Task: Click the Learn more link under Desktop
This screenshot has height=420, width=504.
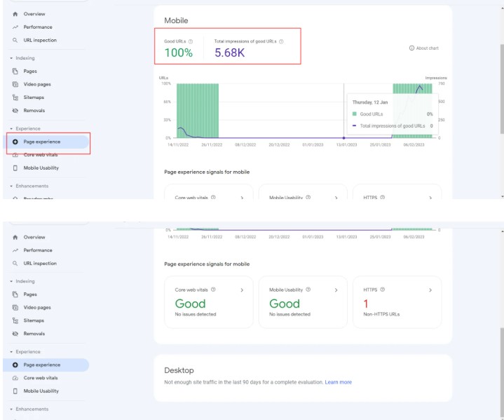Action: point(338,382)
